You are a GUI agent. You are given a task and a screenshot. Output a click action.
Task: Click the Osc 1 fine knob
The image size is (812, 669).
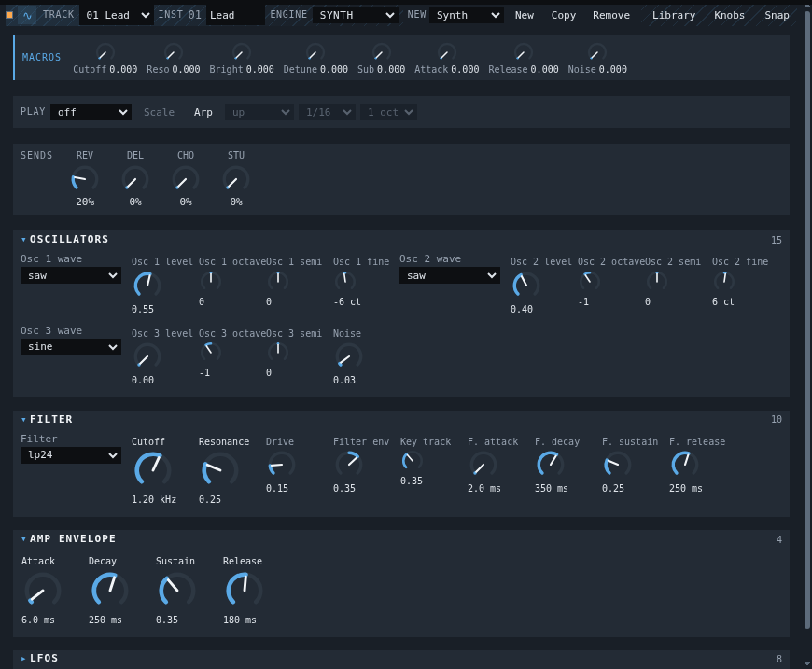click(x=345, y=281)
